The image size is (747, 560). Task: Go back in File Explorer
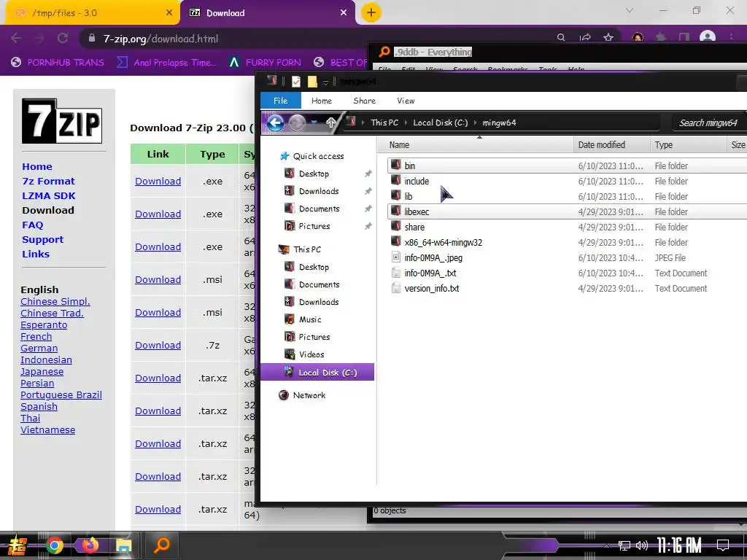click(x=275, y=122)
